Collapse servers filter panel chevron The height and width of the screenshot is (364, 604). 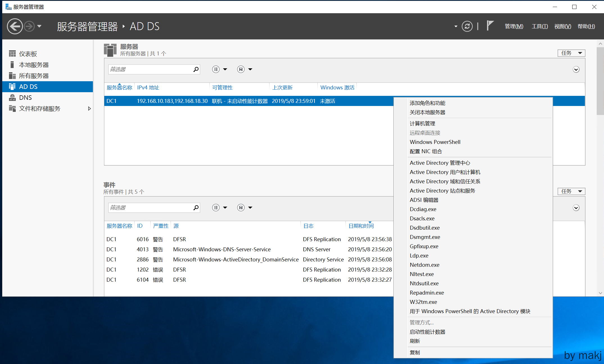[x=576, y=69]
